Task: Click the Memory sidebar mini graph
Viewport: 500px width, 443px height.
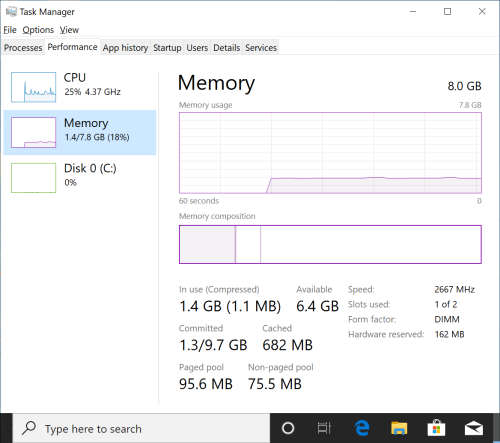Action: [33, 132]
